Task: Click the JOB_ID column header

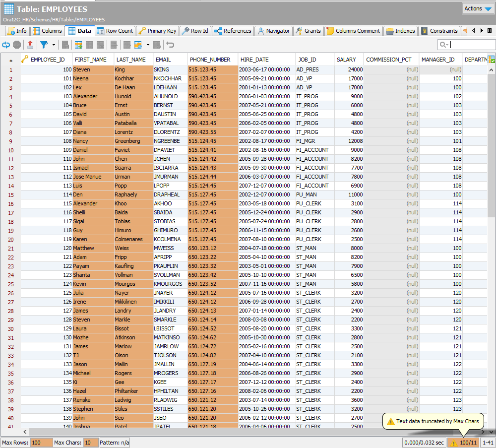Action: tap(315, 60)
